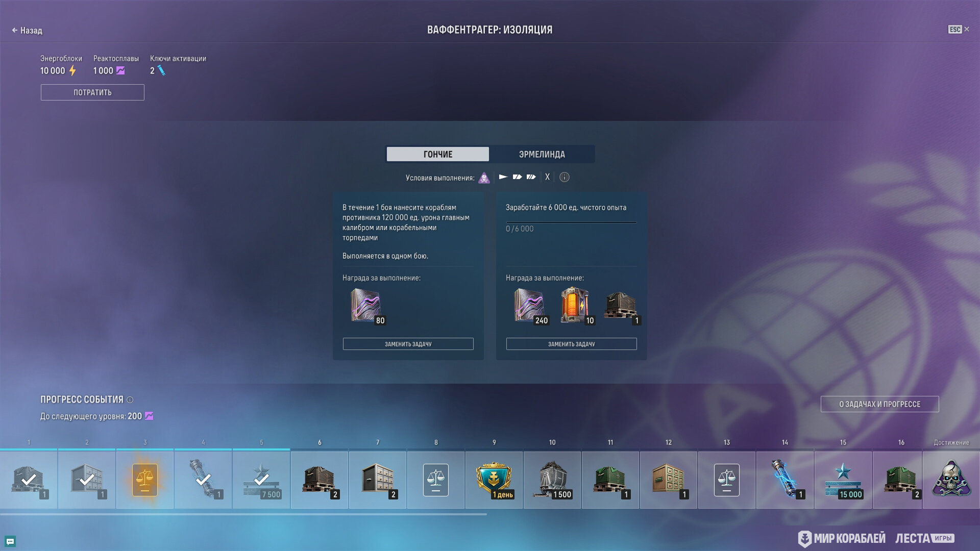This screenshot has width=980, height=551.
Task: Switch to the ЭРМЕЛИНДА tab
Action: pyautogui.click(x=542, y=154)
